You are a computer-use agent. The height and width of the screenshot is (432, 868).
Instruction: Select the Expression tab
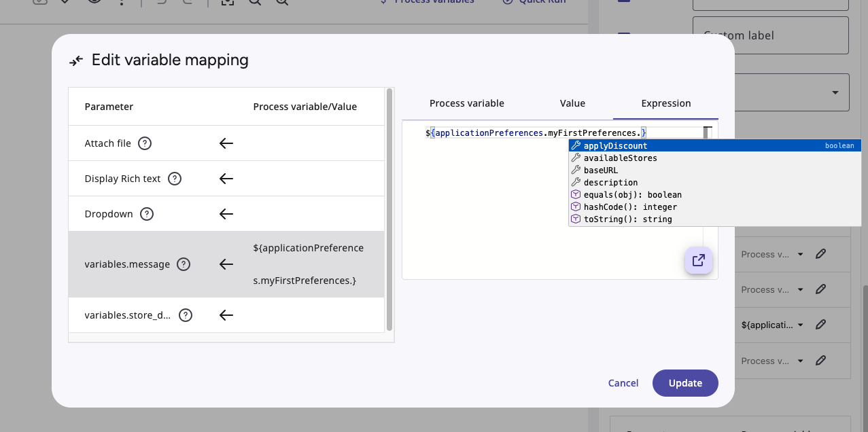666,103
